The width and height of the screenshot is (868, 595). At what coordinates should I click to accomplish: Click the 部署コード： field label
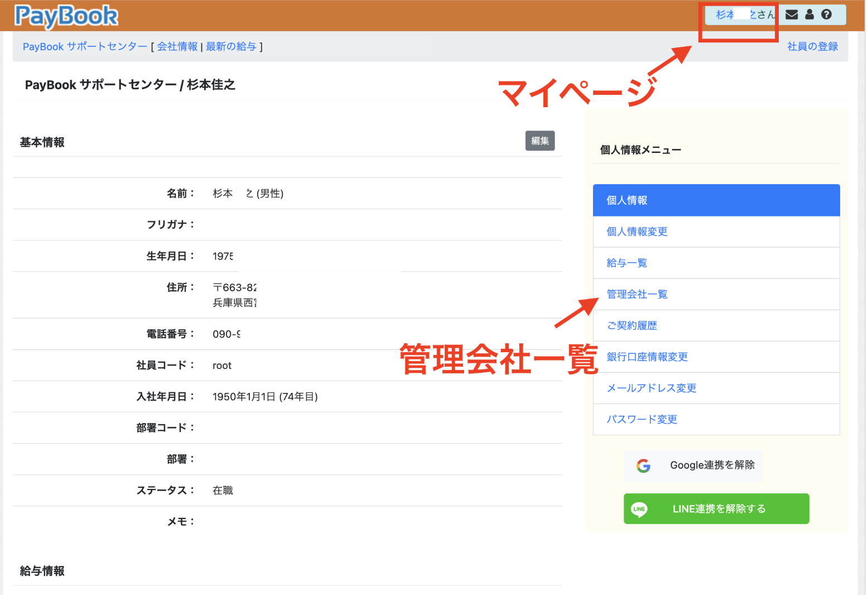(166, 428)
